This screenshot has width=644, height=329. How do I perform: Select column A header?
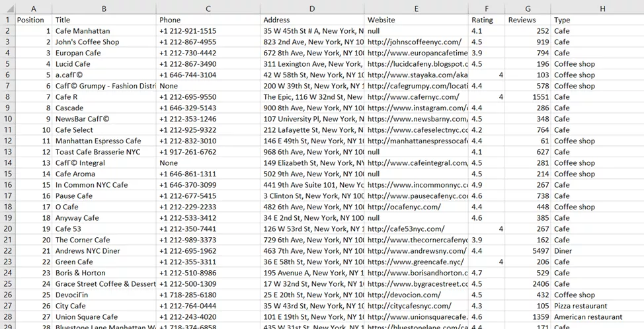click(x=33, y=9)
